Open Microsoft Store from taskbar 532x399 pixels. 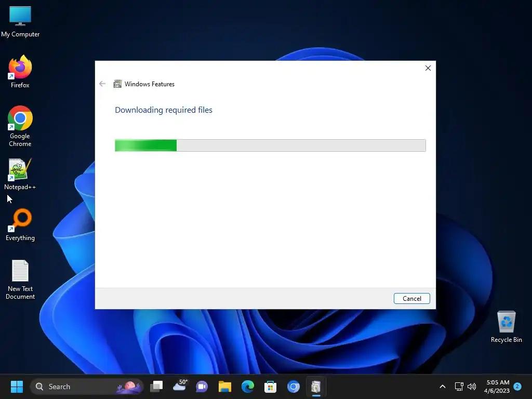pyautogui.click(x=270, y=387)
